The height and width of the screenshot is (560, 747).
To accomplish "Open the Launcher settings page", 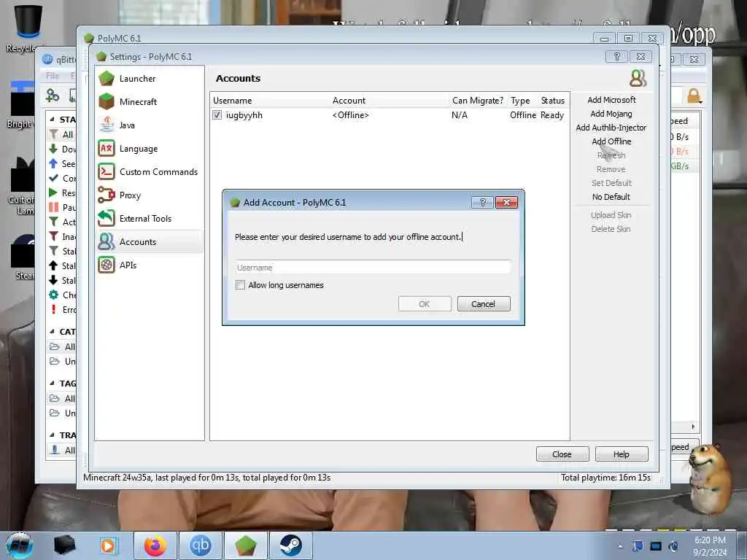I will pos(149,79).
